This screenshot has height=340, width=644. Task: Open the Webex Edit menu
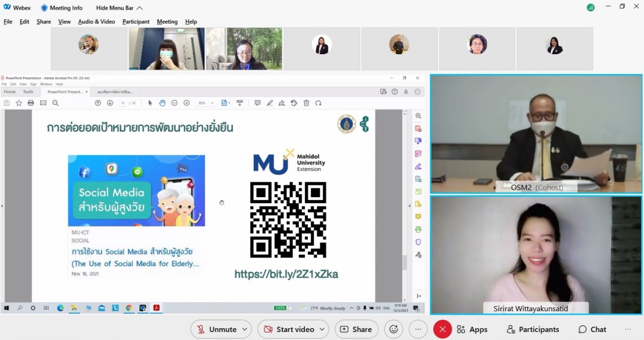[x=24, y=22]
